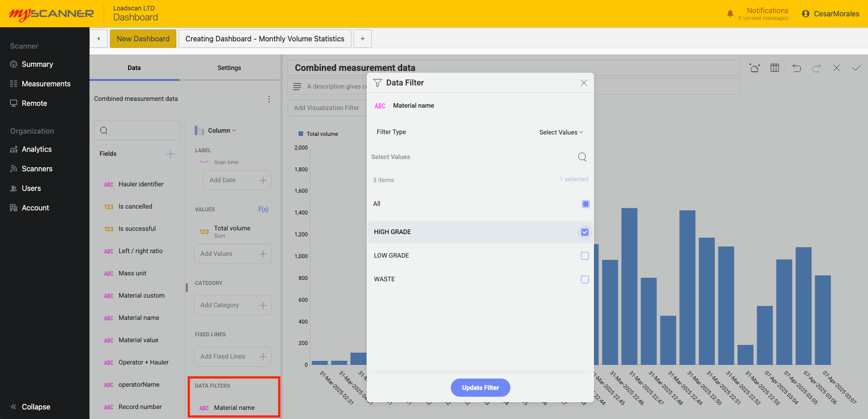Click Add Visualization Filter button
868x419 pixels.
click(x=327, y=108)
